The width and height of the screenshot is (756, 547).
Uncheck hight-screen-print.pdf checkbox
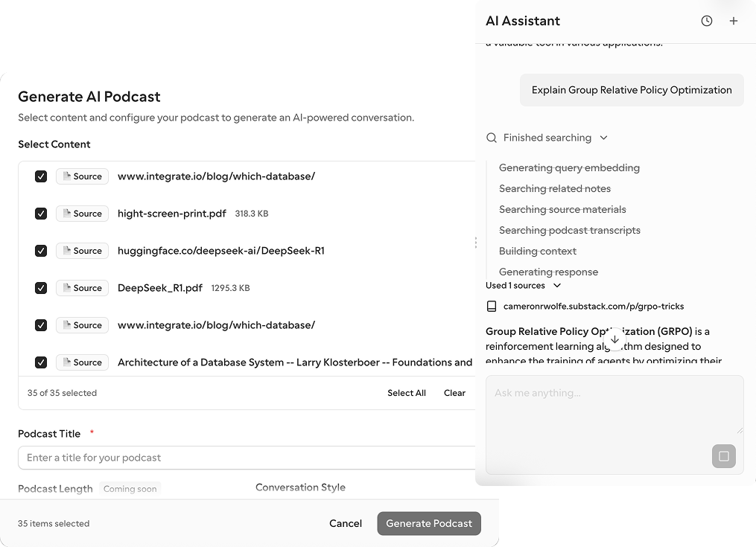point(41,214)
